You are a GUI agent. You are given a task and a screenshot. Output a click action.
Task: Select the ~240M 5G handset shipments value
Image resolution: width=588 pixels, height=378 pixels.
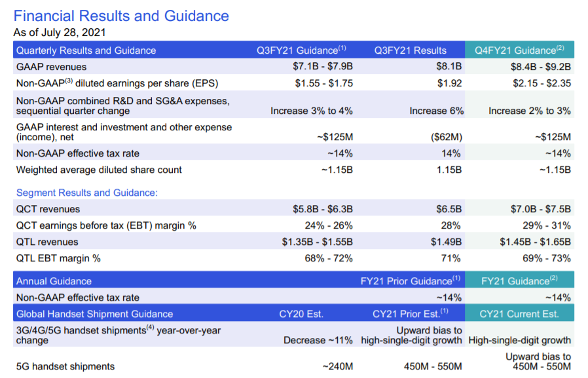click(x=337, y=366)
